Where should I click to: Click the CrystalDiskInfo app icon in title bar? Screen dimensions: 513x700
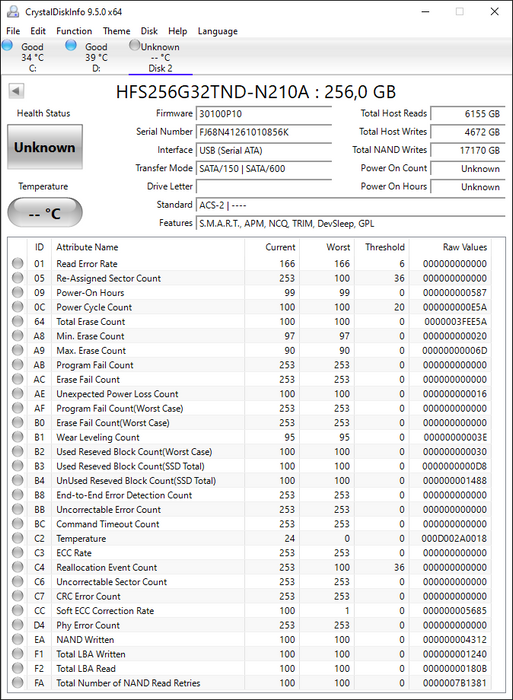[13, 12]
